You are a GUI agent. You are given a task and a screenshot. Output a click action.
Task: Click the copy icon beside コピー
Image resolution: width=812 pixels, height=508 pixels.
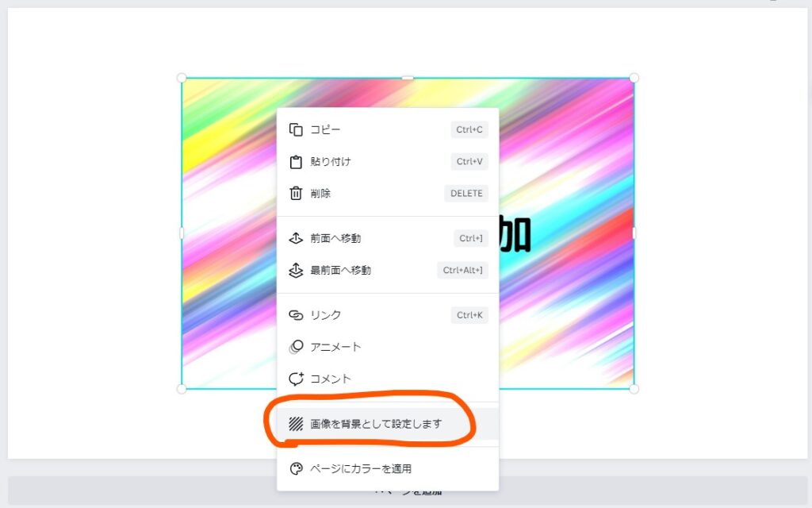(x=296, y=129)
